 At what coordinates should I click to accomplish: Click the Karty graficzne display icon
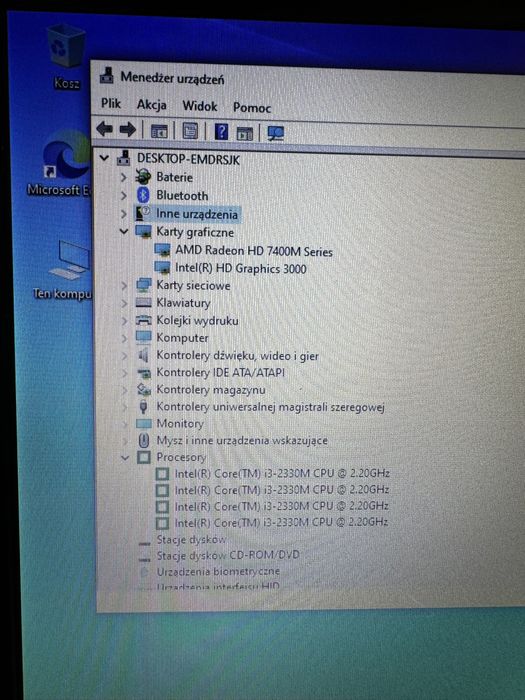click(143, 232)
